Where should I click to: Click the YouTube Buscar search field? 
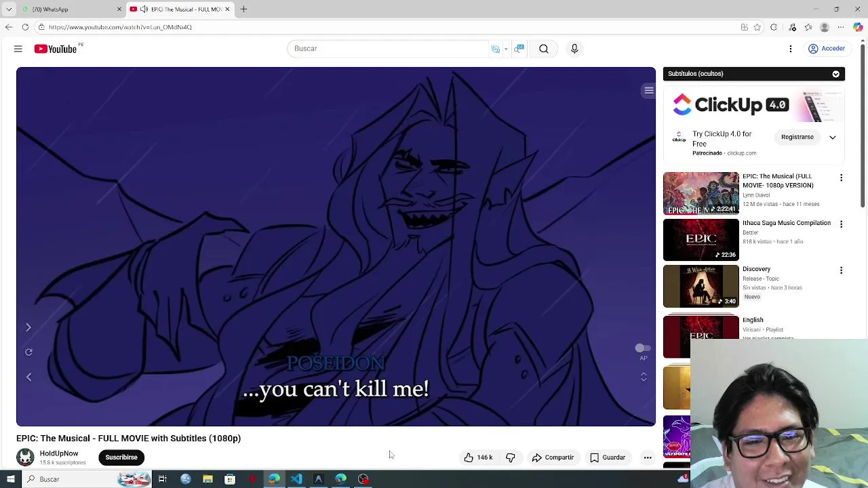point(387,49)
